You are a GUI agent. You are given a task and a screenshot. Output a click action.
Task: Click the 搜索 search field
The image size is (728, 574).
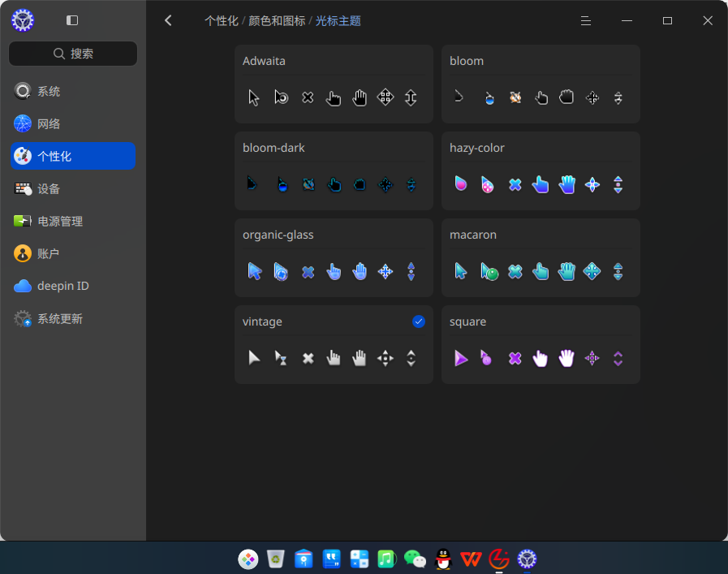tap(73, 54)
